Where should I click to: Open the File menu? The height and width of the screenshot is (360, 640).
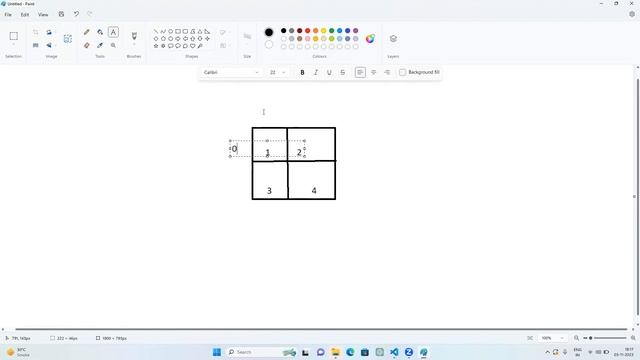8,14
